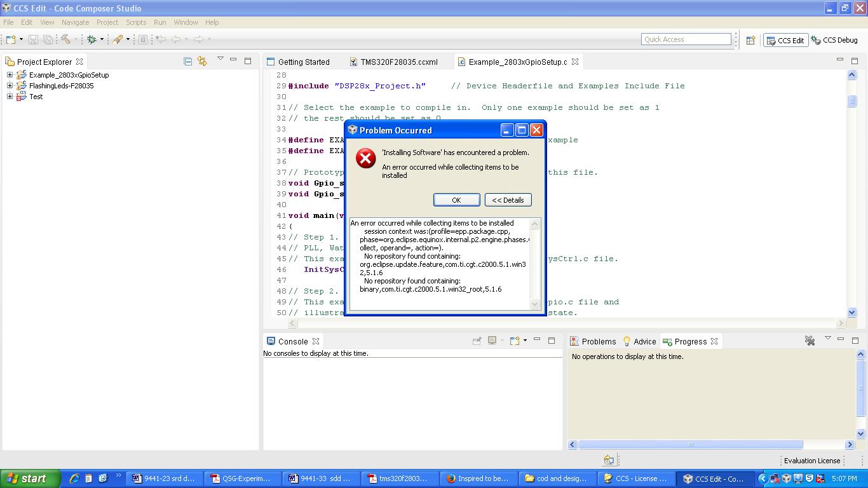Close the Example_2803xGpioSetup.c editor tab
Screen dimensions: 868x488
pos(574,62)
